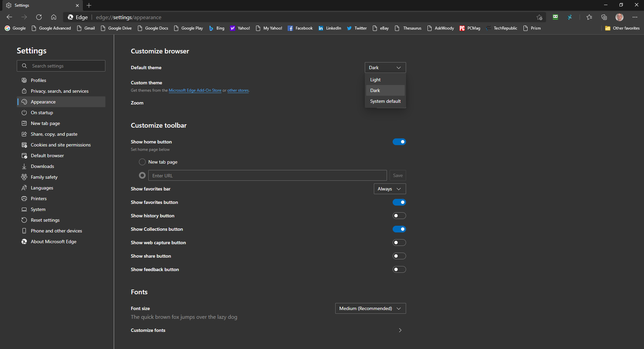Click the blue extension icon in toolbar
The height and width of the screenshot is (349, 644).
570,17
